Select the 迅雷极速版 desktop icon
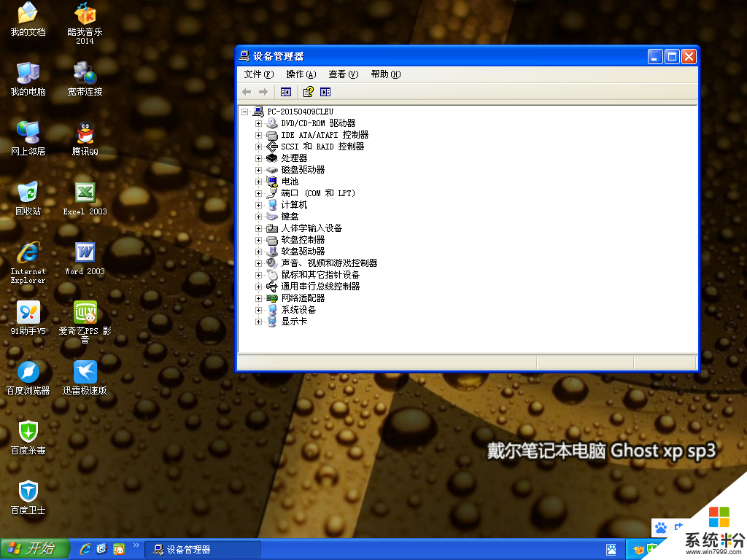The image size is (747, 560). (x=85, y=373)
